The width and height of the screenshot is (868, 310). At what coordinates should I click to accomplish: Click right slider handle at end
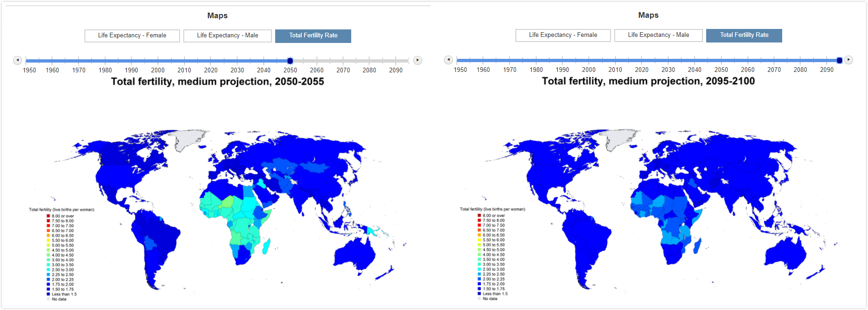pos(840,60)
